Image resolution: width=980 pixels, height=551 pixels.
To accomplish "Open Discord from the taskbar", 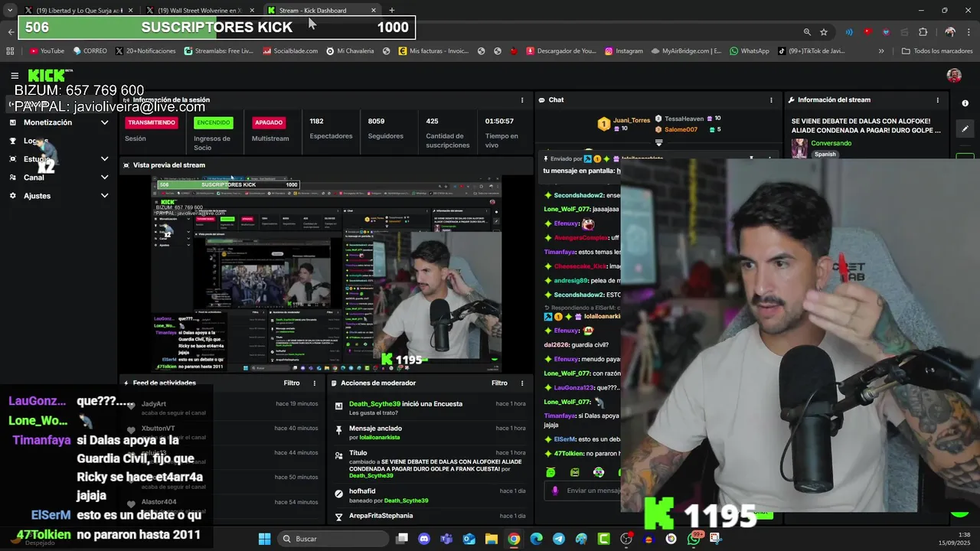I will click(424, 539).
